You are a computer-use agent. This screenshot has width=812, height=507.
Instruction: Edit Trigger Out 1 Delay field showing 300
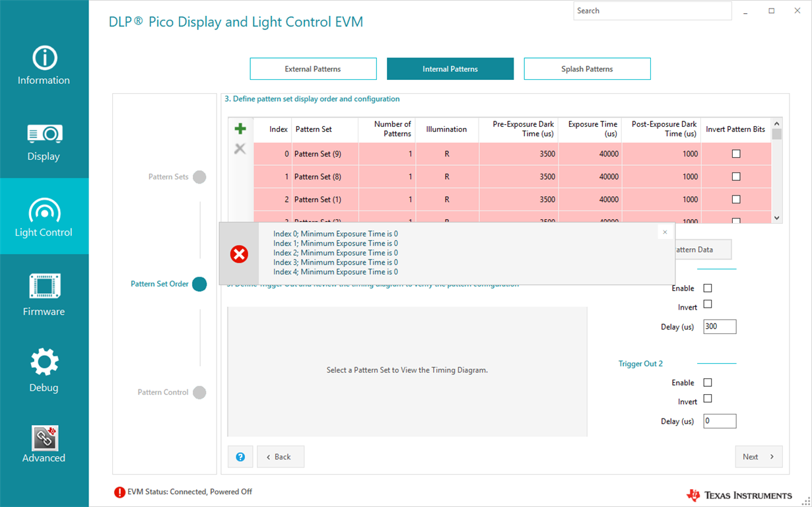[720, 327]
